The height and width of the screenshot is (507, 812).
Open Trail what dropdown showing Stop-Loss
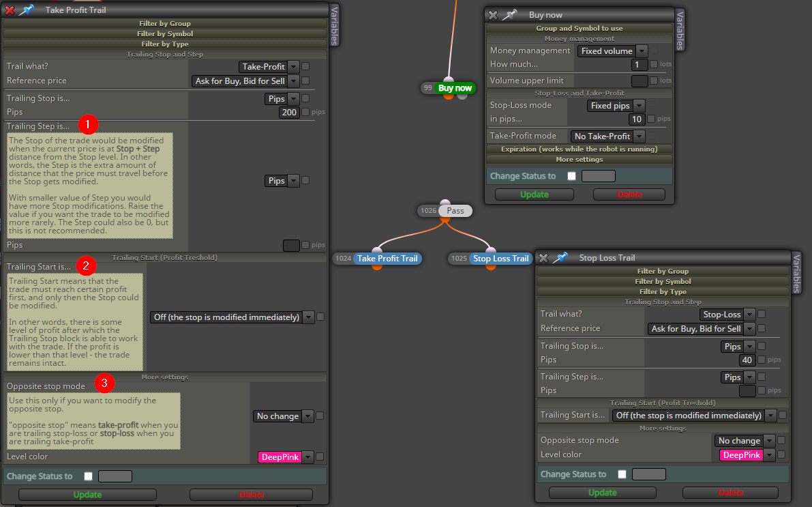(727, 314)
